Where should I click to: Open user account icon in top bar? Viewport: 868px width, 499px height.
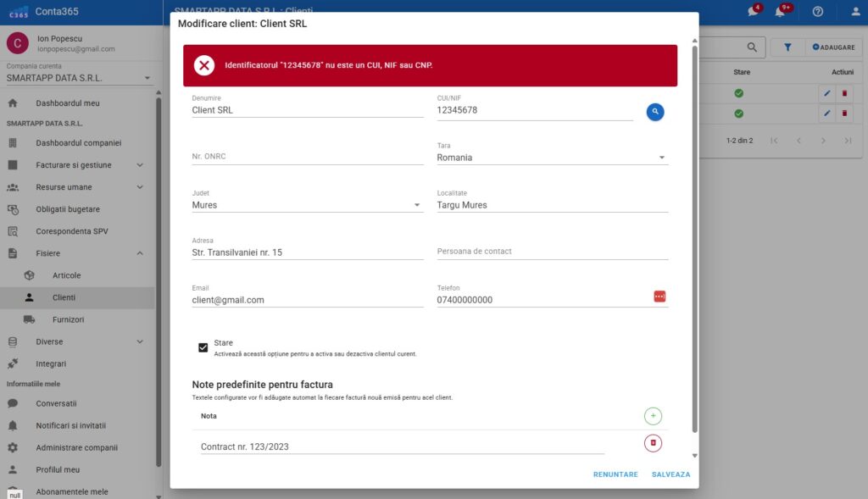coord(855,12)
